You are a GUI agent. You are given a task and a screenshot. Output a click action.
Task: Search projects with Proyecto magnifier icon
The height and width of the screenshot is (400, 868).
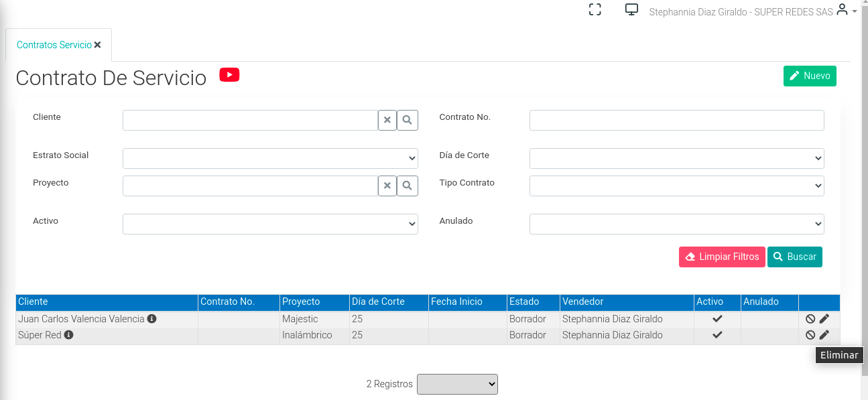(x=408, y=186)
